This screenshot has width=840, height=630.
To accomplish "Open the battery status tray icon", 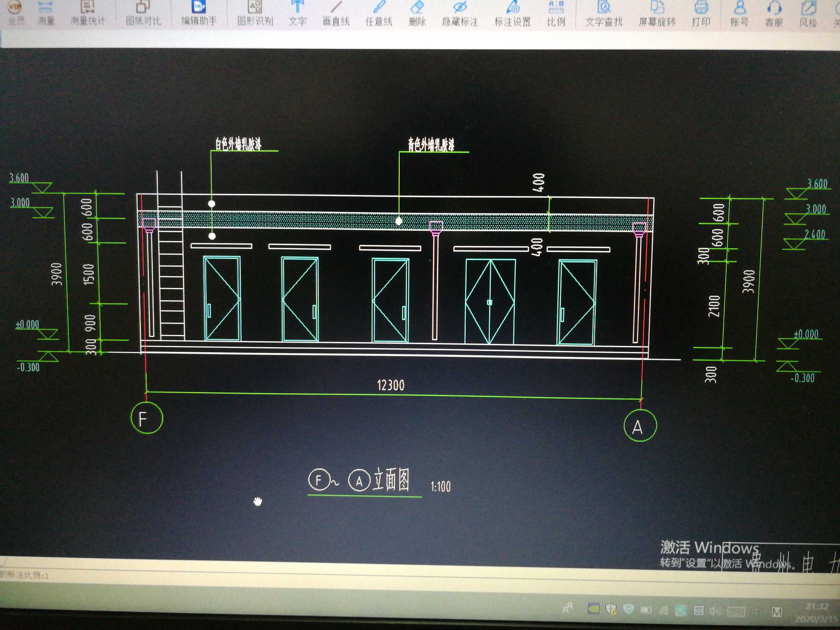I will click(x=646, y=610).
